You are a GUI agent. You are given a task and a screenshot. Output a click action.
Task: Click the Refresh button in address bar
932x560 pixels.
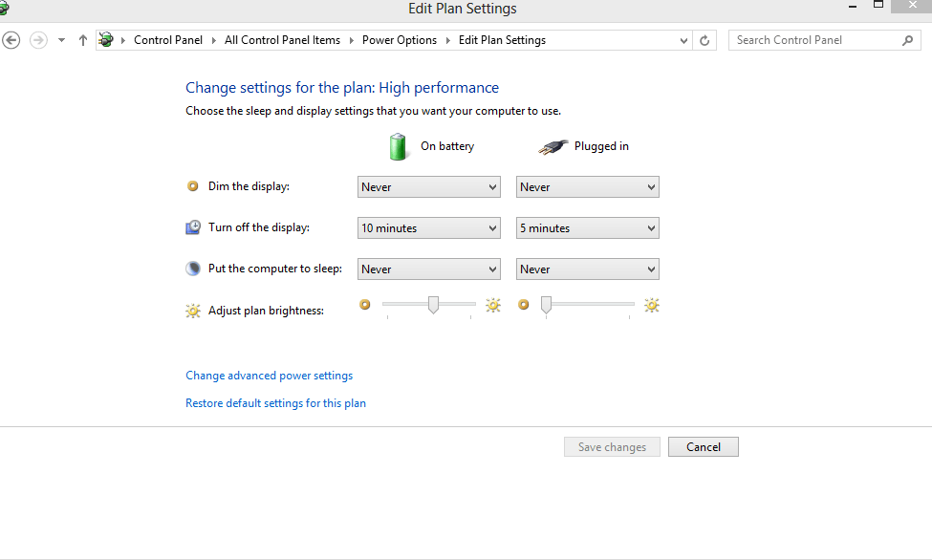click(705, 40)
